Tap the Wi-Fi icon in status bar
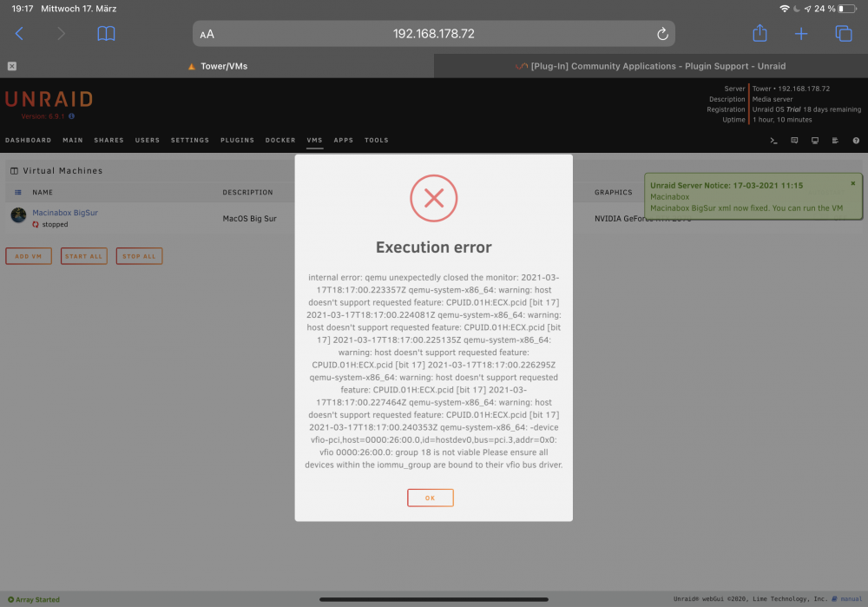The image size is (868, 607). 784,9
